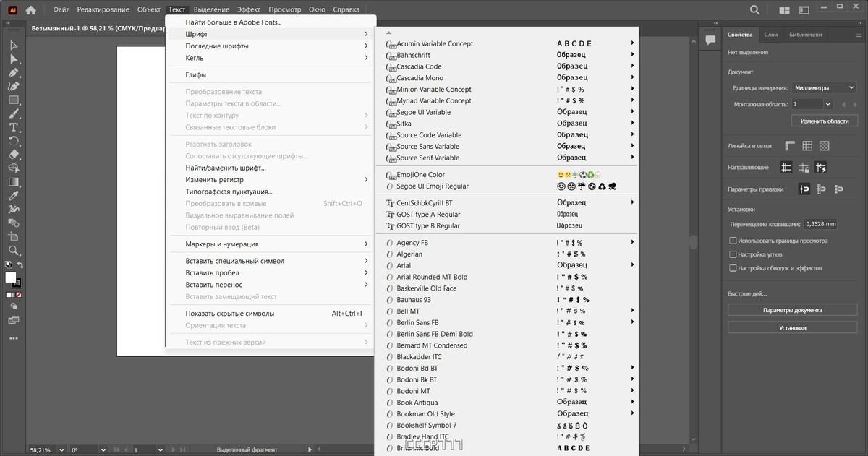Select the Eyedropper tool
Viewport: 868px width, 456px height.
pos(13,196)
